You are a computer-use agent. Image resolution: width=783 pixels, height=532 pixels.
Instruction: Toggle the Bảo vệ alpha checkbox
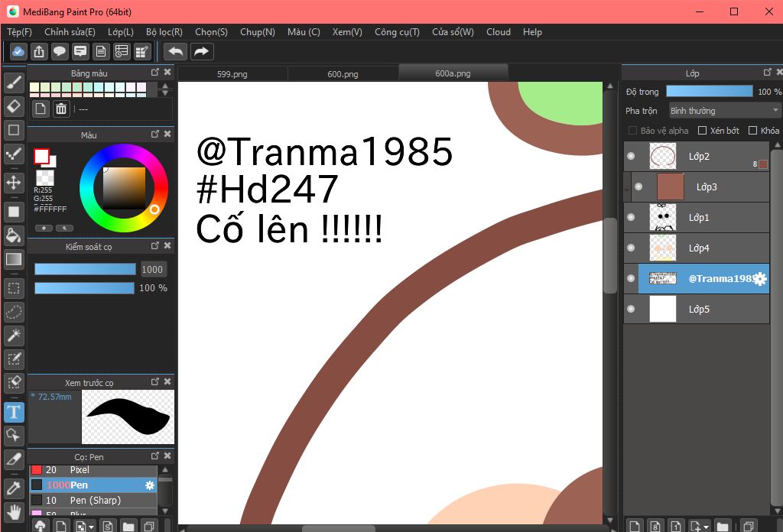(x=632, y=130)
